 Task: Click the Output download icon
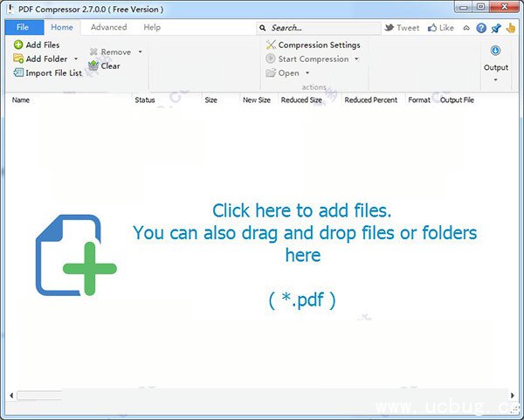(x=495, y=51)
